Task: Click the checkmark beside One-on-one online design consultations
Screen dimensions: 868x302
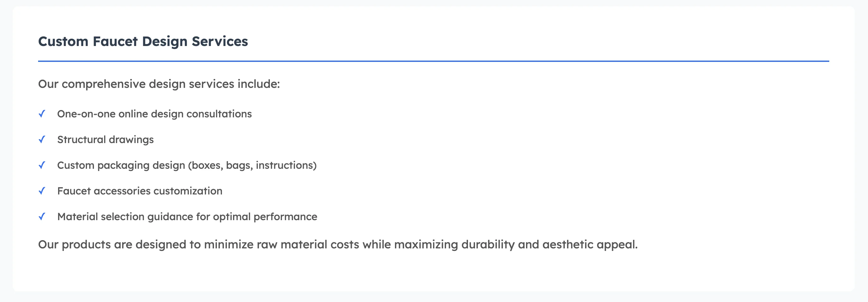Action: 42,114
